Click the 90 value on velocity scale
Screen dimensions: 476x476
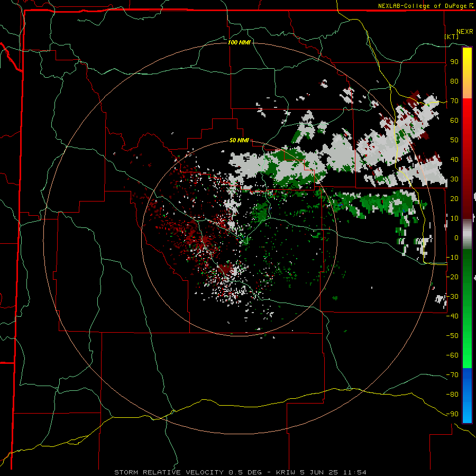point(454,62)
